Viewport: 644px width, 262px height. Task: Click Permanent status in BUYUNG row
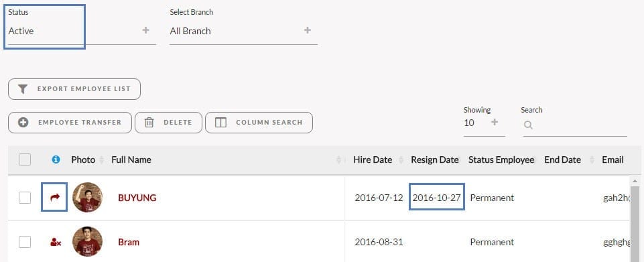(x=492, y=198)
